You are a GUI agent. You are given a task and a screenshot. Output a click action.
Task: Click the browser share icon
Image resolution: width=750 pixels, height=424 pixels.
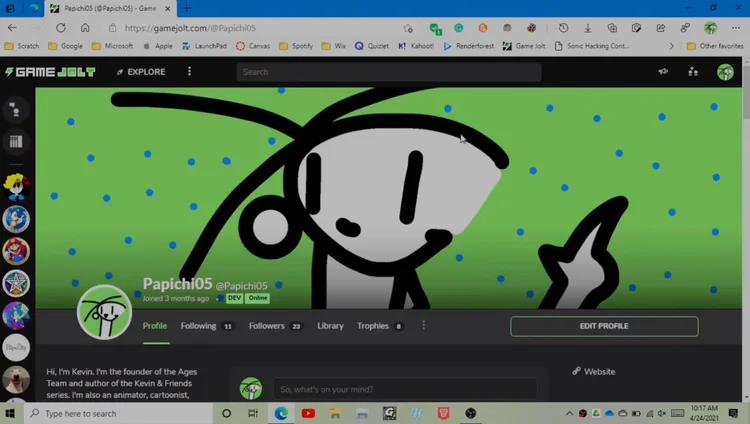[661, 28]
